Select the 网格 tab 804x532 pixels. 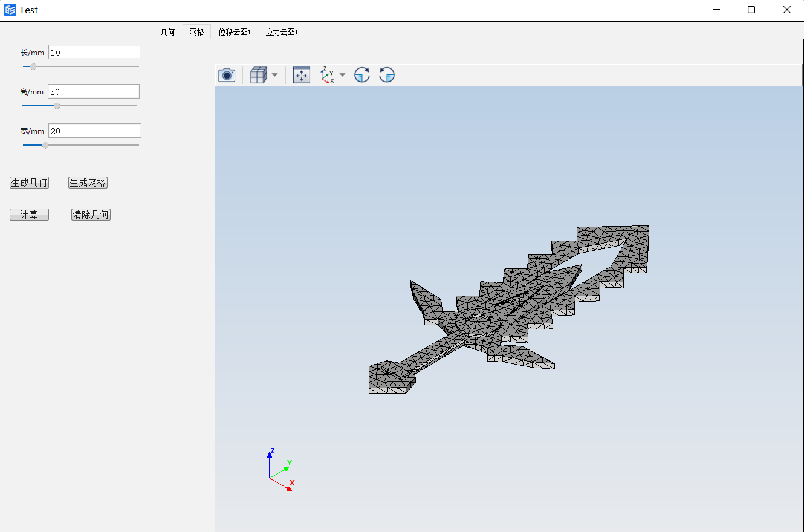(196, 32)
